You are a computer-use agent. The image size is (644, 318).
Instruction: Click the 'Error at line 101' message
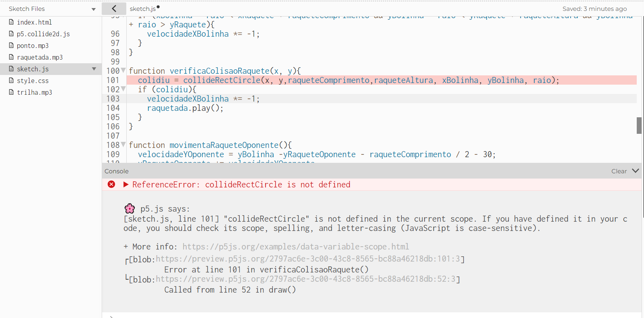point(266,270)
